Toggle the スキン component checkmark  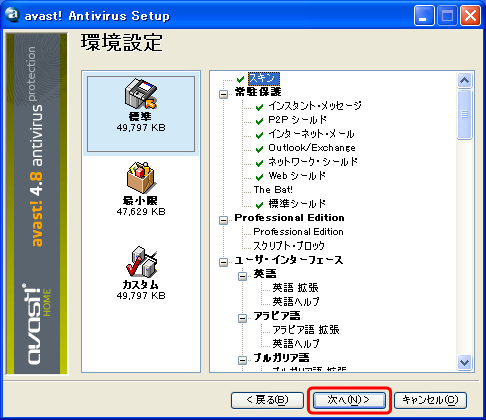pyautogui.click(x=240, y=79)
